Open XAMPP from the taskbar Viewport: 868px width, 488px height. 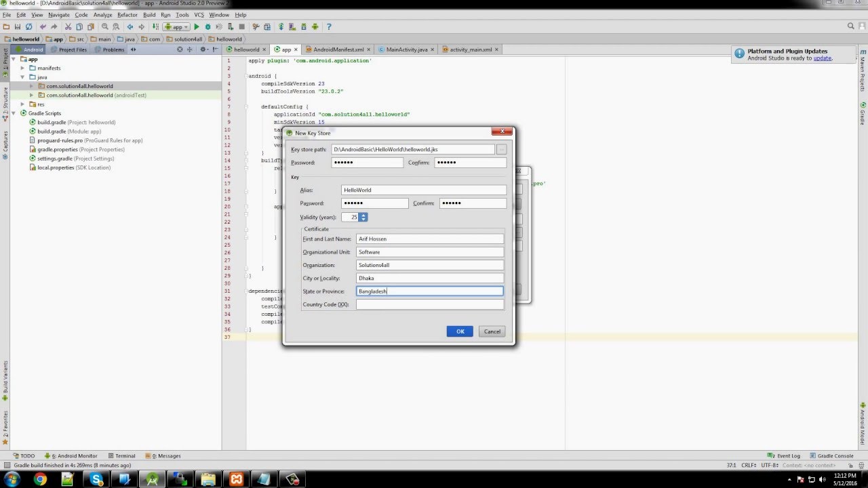coord(235,479)
